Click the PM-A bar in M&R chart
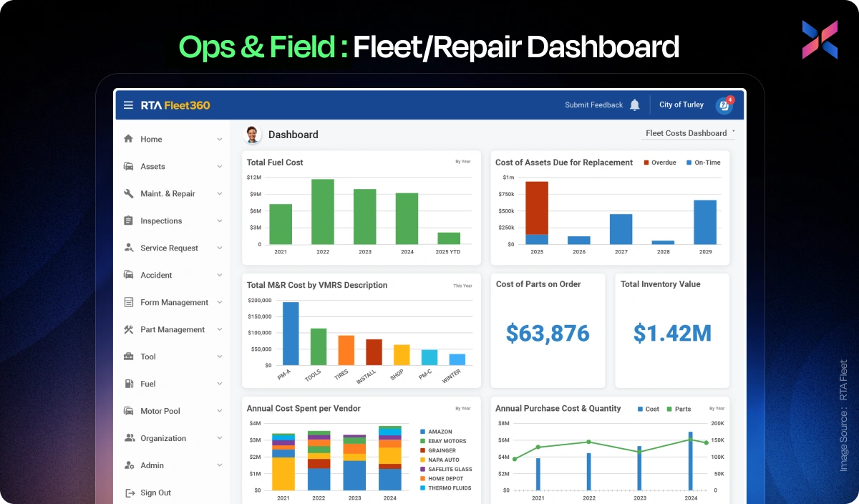Viewport: 859px width, 504px height. coord(291,334)
